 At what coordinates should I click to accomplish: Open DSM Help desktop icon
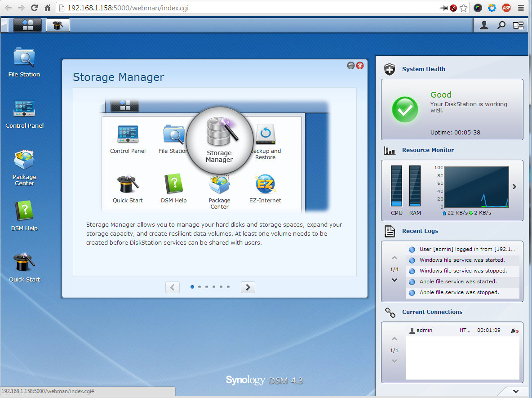(x=24, y=216)
